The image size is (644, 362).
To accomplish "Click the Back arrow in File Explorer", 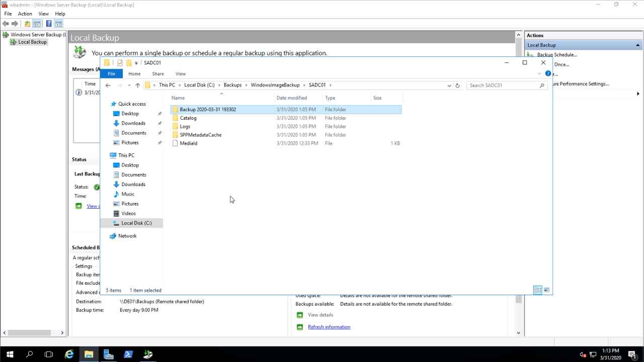I will coord(108,85).
